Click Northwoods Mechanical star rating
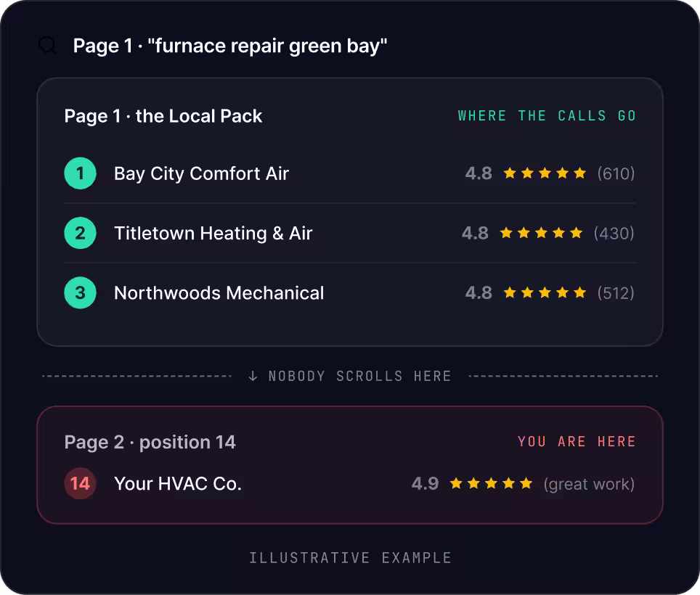The width and height of the screenshot is (700, 595). tap(545, 292)
